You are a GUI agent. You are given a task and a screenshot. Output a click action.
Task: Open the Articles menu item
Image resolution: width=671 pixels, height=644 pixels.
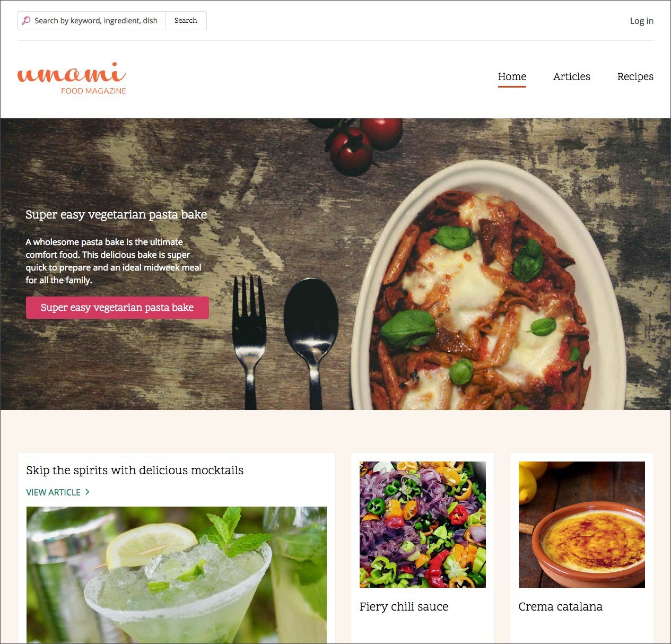pos(571,76)
